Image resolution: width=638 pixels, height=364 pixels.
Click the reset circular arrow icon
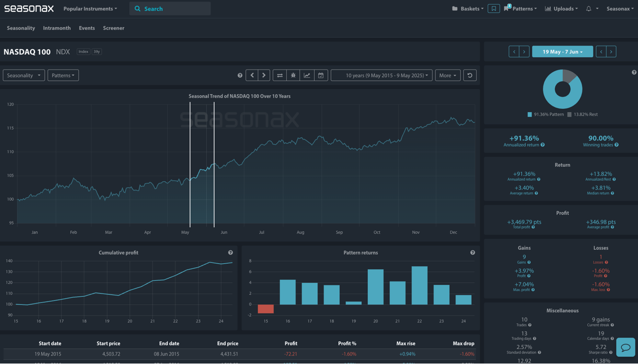[x=470, y=75]
